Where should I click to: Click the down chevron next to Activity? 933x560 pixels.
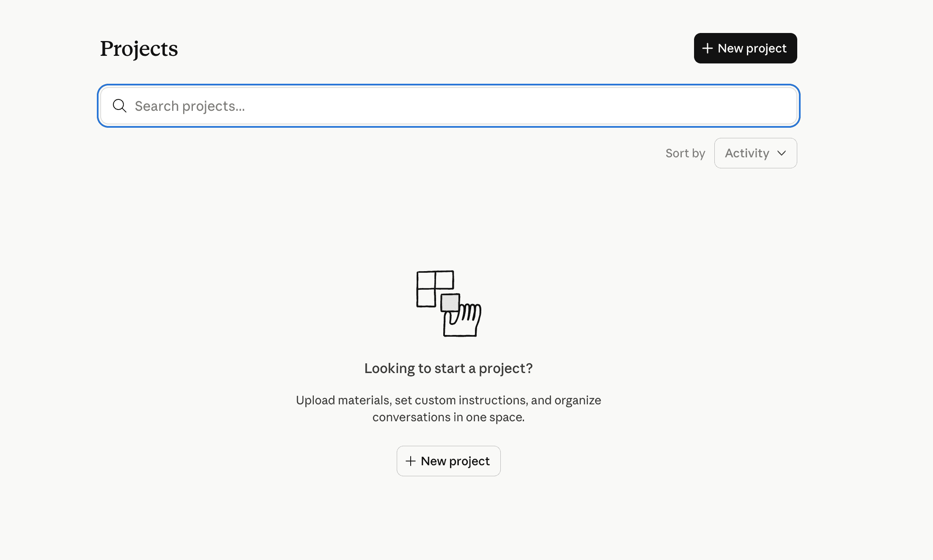click(782, 153)
